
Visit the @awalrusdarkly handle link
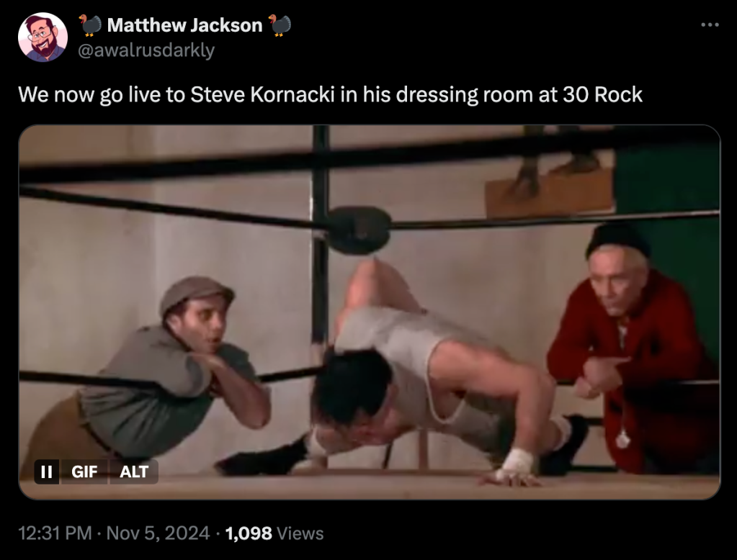point(146,50)
